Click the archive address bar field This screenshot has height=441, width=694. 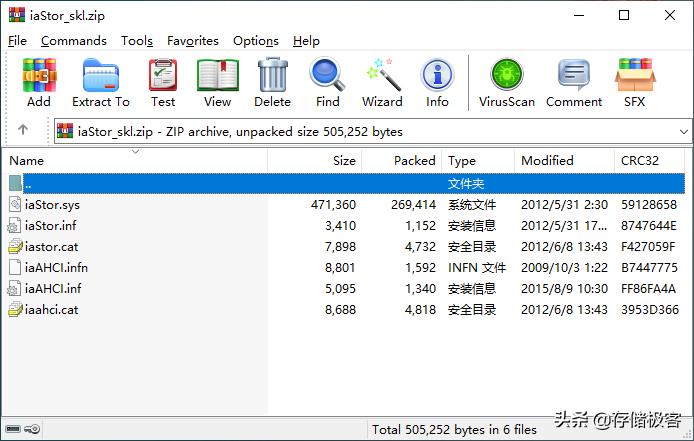coord(373,132)
